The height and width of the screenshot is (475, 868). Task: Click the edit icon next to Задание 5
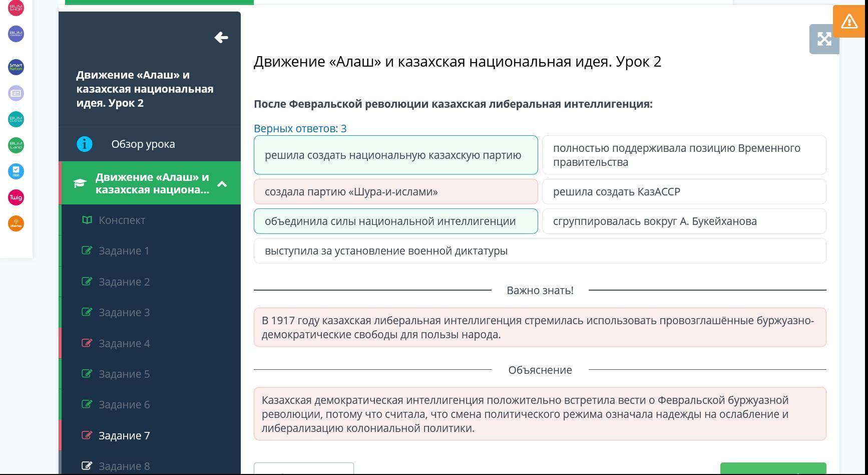point(87,374)
